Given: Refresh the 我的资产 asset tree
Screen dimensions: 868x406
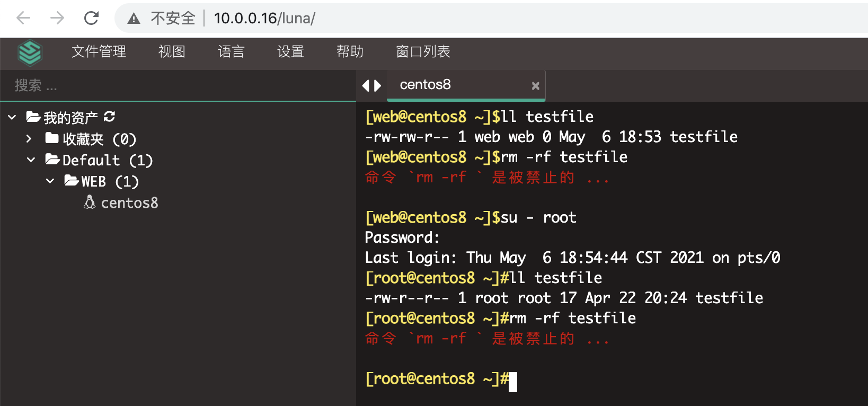Looking at the screenshot, I should coord(110,117).
